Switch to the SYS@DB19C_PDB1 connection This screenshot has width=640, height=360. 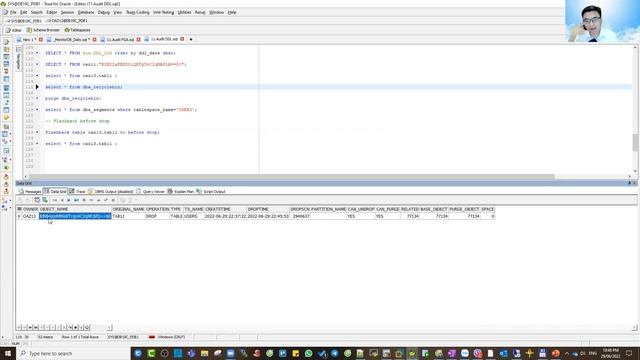pyautogui.click(x=23, y=20)
